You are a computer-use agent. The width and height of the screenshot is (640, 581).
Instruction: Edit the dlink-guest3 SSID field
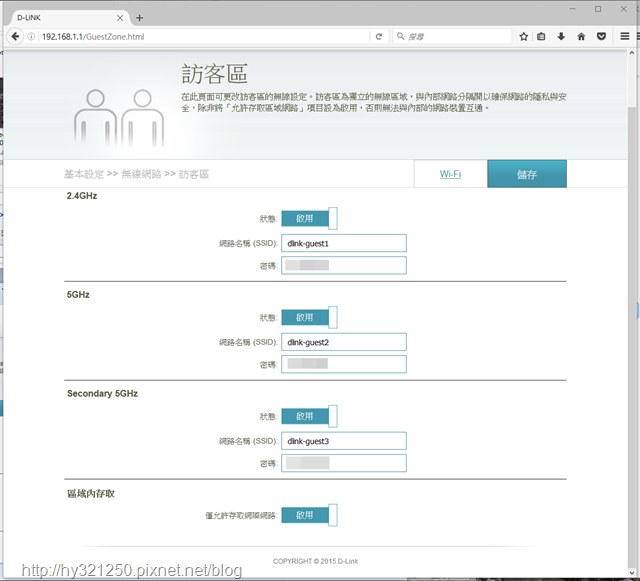pyautogui.click(x=344, y=441)
